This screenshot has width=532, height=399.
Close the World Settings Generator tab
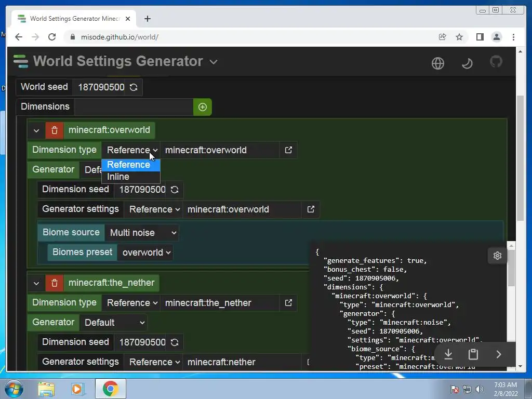128,19
